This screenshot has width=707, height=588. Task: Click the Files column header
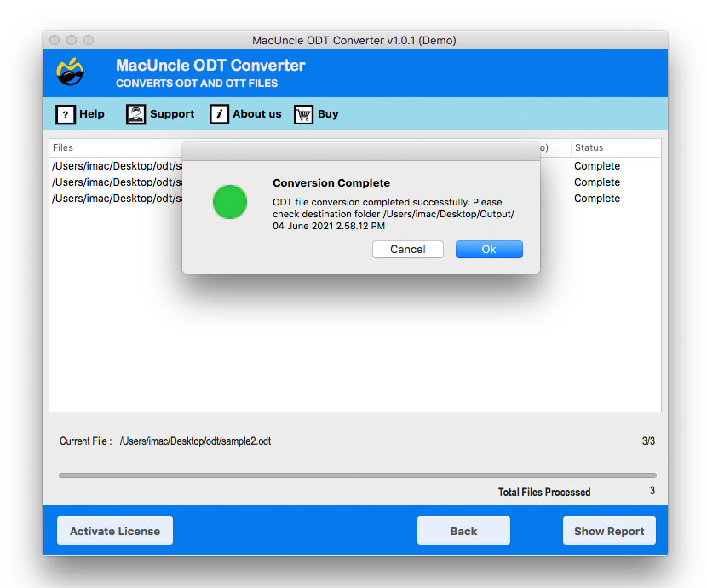pyautogui.click(x=63, y=147)
